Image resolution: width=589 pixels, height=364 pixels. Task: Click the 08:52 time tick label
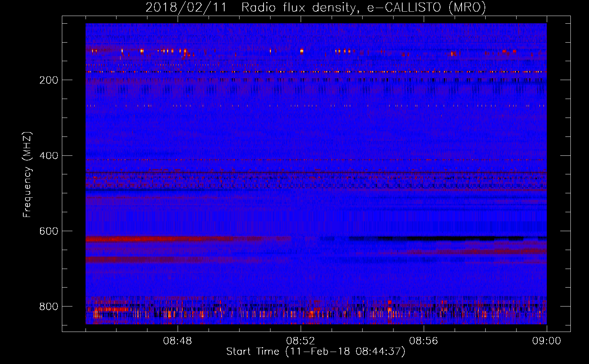coord(301,341)
